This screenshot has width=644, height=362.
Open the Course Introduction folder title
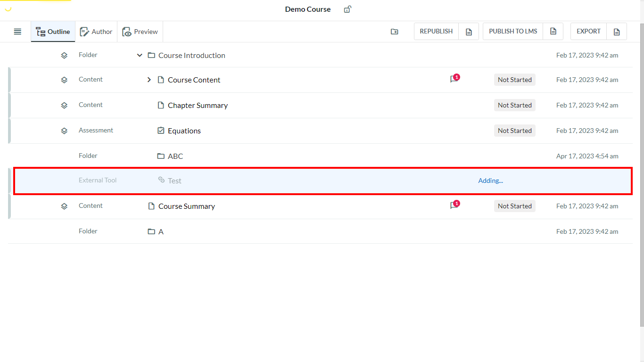192,55
